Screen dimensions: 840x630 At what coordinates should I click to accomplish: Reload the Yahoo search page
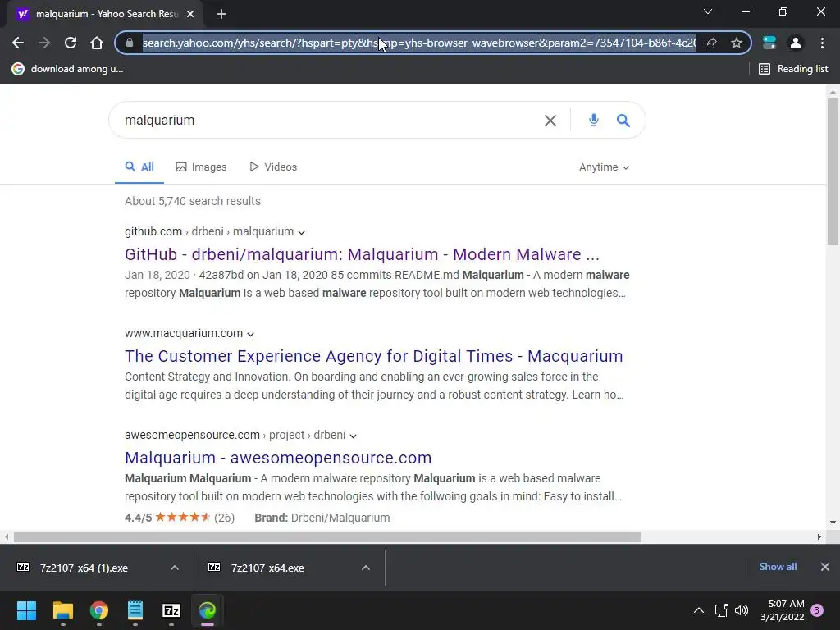point(71,43)
